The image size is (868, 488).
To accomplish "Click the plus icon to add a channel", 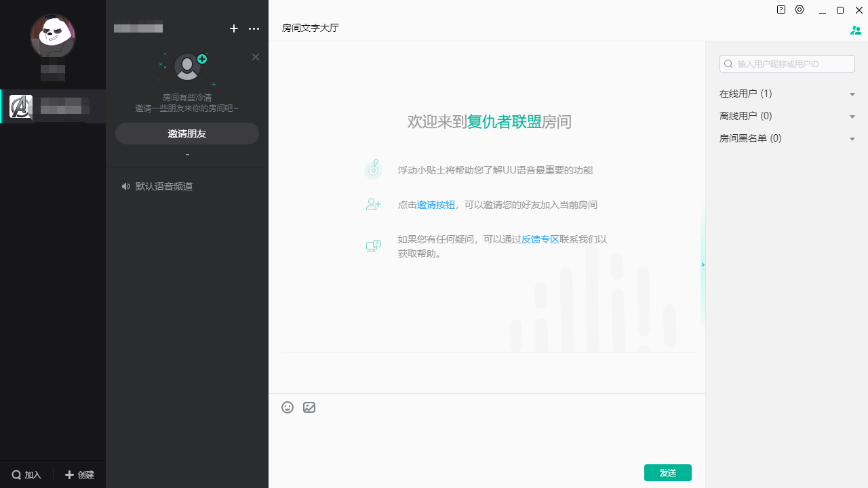I will coord(234,28).
